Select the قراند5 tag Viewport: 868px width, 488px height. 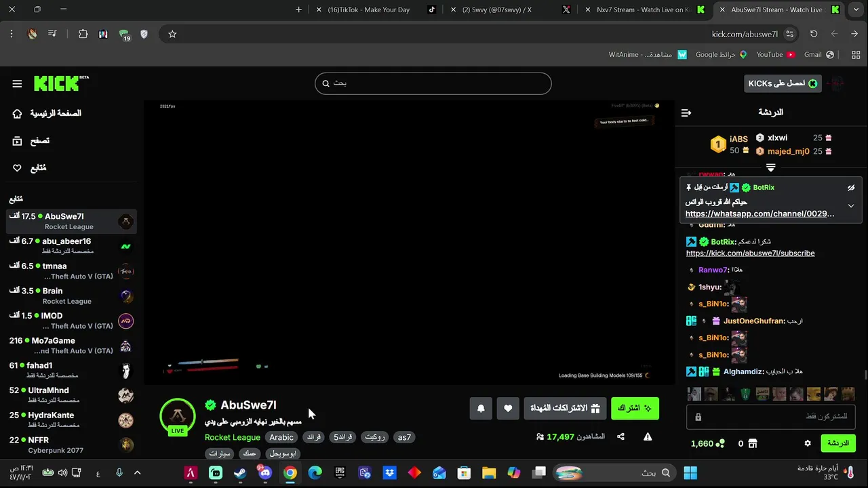(342, 437)
